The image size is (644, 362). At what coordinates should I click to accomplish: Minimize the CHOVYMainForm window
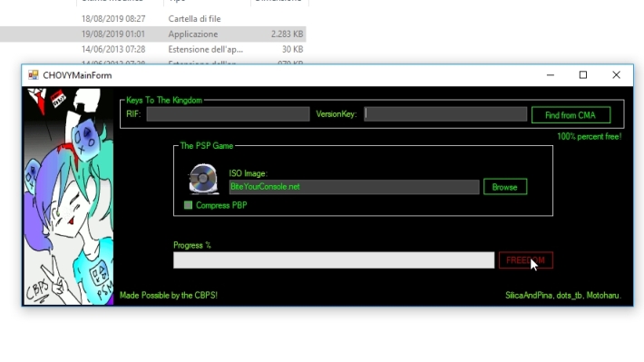[551, 75]
